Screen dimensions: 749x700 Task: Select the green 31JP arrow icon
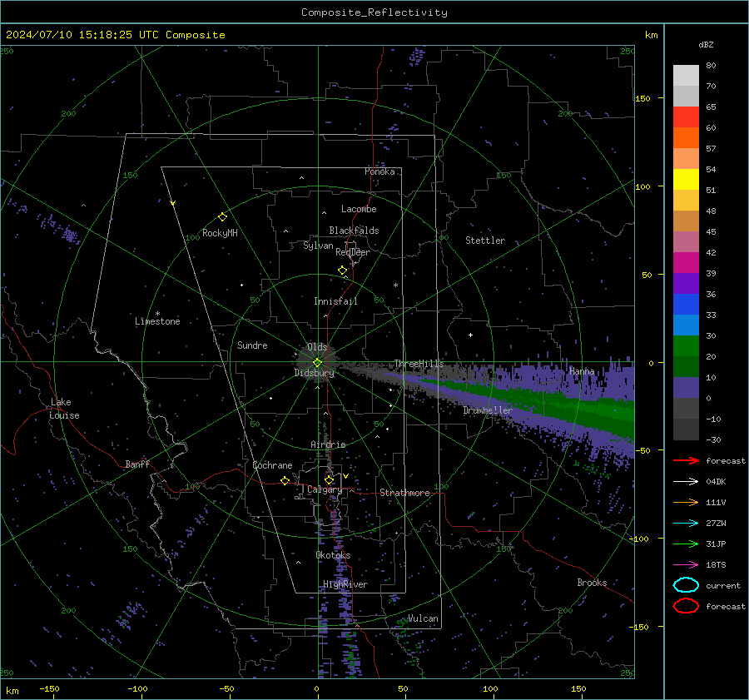[686, 544]
